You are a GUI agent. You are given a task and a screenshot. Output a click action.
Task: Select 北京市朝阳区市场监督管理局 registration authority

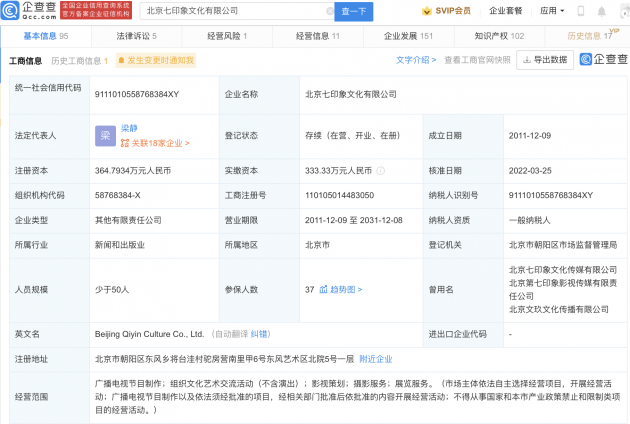tap(563, 245)
